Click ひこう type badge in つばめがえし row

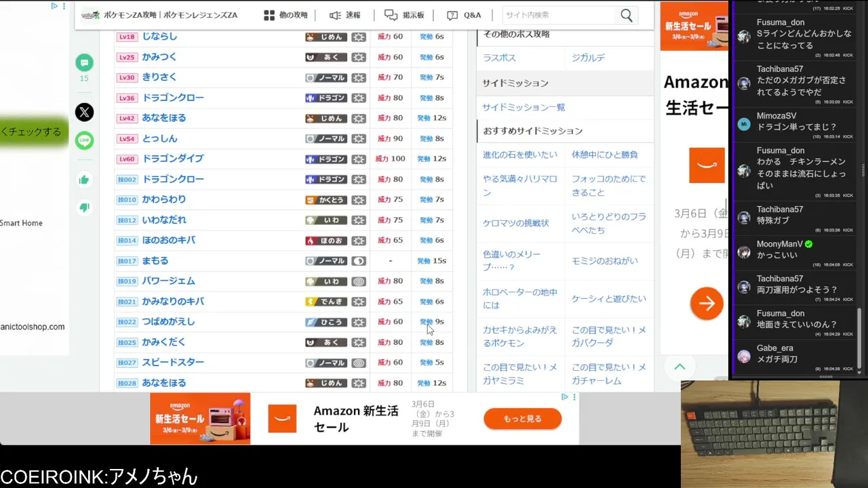(326, 321)
